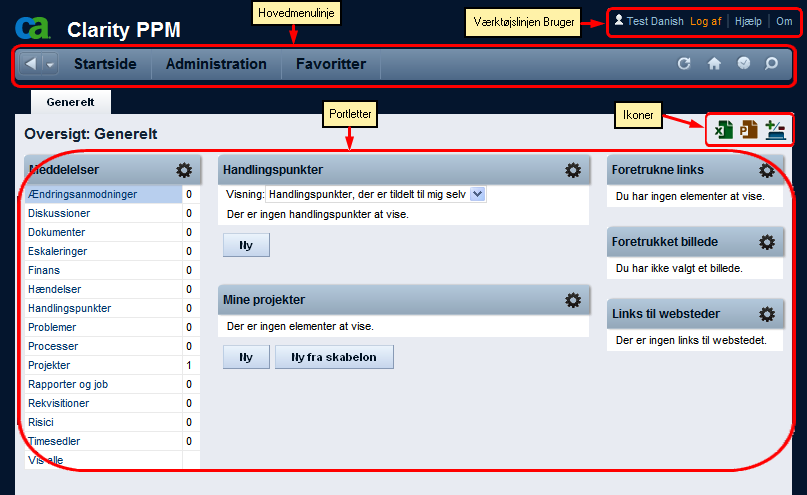
Task: Click 'Der er ingen links til webstedet.' text
Action: click(x=691, y=340)
